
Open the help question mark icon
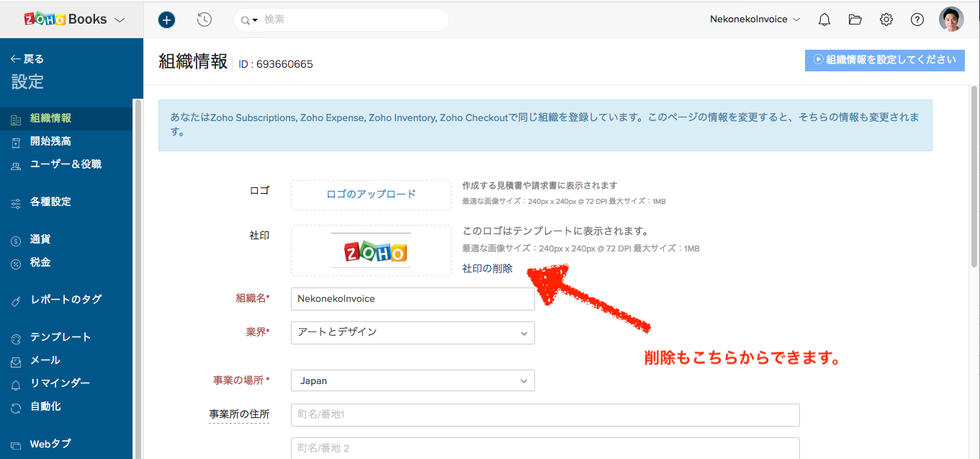point(917,20)
